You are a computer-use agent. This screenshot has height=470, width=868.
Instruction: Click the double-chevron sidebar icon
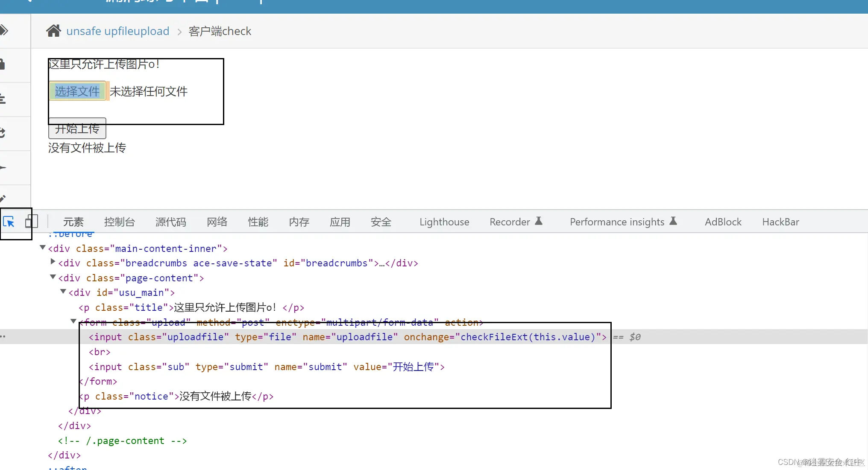click(4, 30)
